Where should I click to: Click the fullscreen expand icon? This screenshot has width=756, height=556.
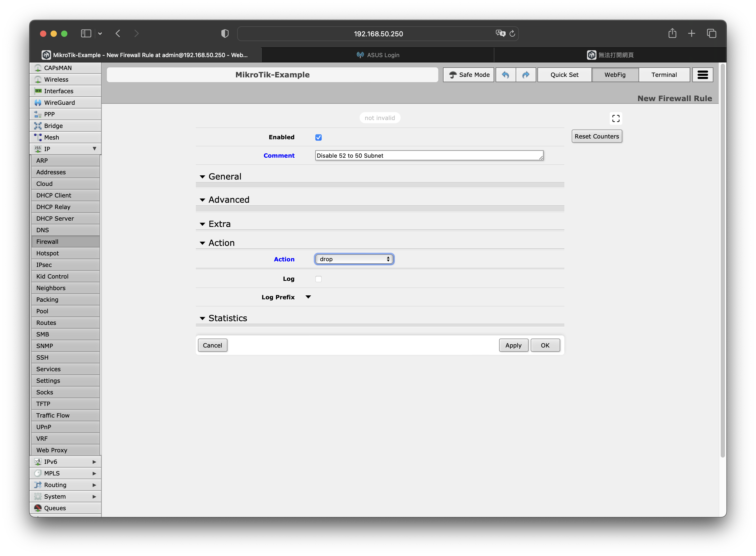616,118
